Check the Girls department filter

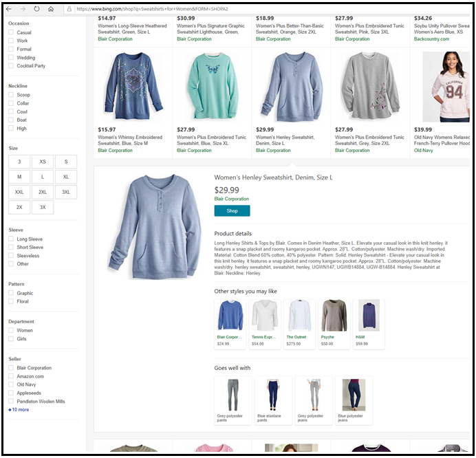click(x=11, y=339)
